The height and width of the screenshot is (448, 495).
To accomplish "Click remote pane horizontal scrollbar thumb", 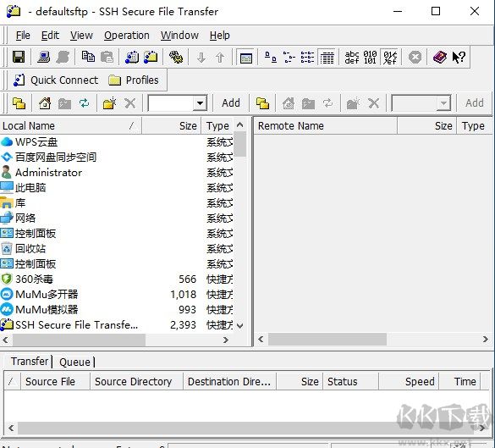I will click(x=327, y=340).
